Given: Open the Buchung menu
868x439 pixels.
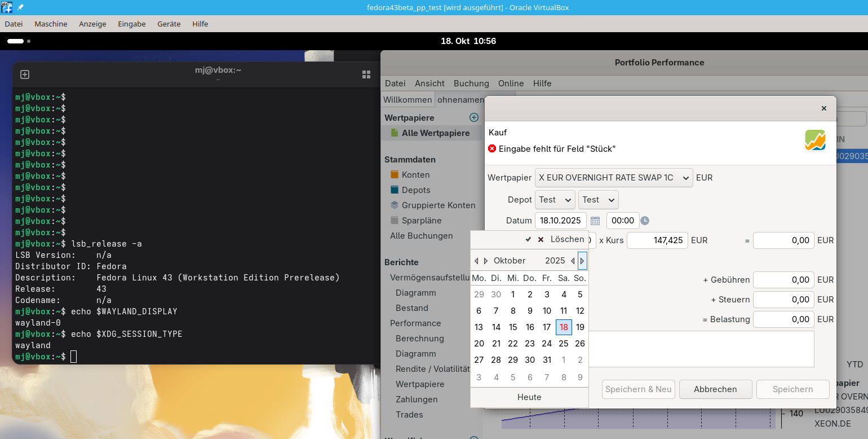Looking at the screenshot, I should pyautogui.click(x=471, y=83).
